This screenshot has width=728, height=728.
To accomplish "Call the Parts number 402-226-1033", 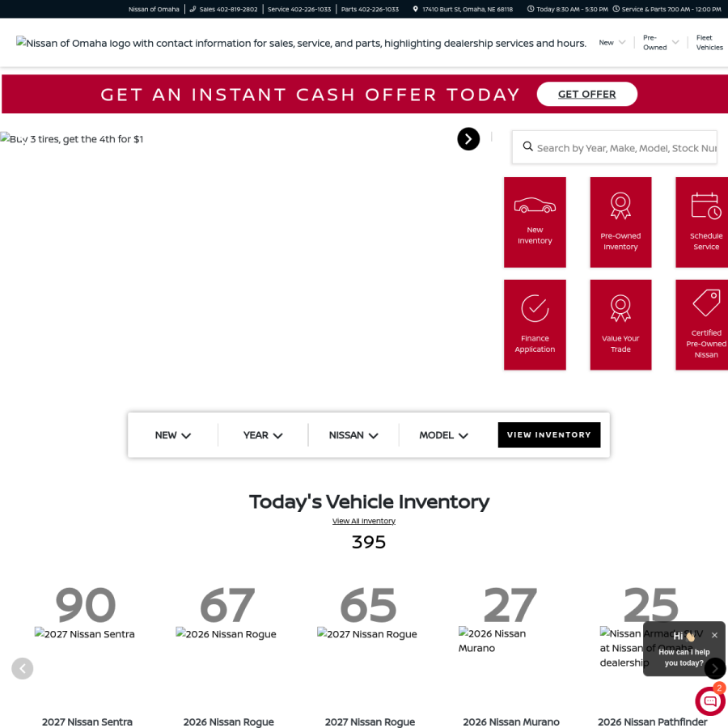I will [370, 9].
